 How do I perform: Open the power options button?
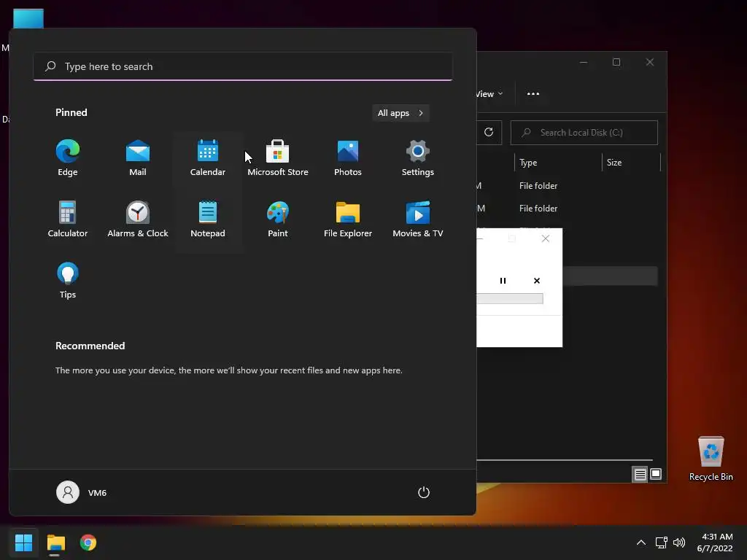(424, 492)
